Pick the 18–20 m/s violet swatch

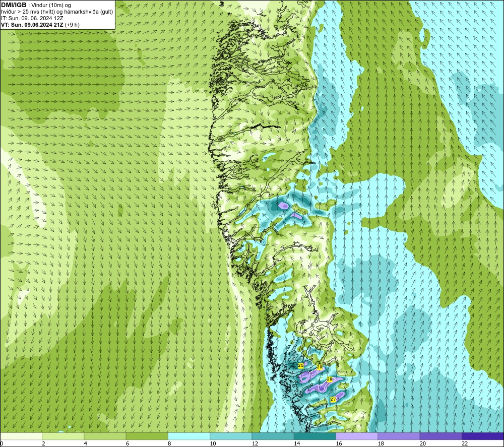[399, 436]
